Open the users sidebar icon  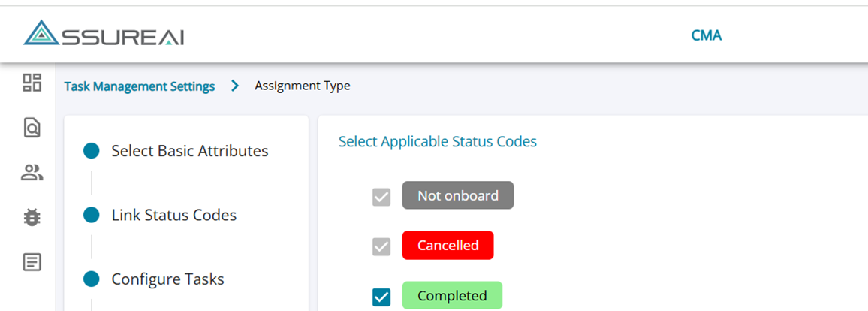(32, 173)
